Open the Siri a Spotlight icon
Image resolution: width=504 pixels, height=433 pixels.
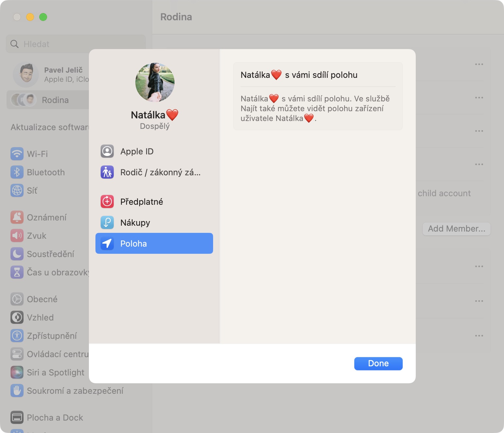click(17, 372)
